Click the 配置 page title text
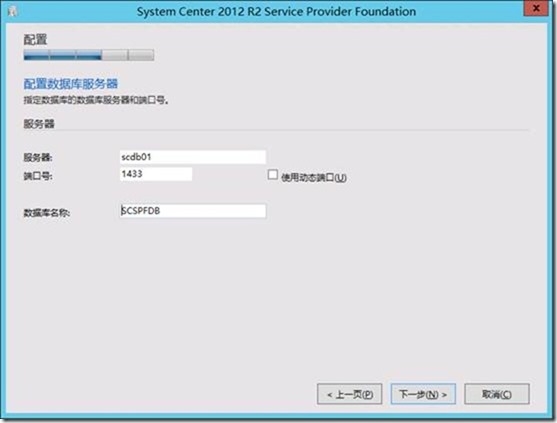Image resolution: width=557 pixels, height=423 pixels. click(35, 39)
